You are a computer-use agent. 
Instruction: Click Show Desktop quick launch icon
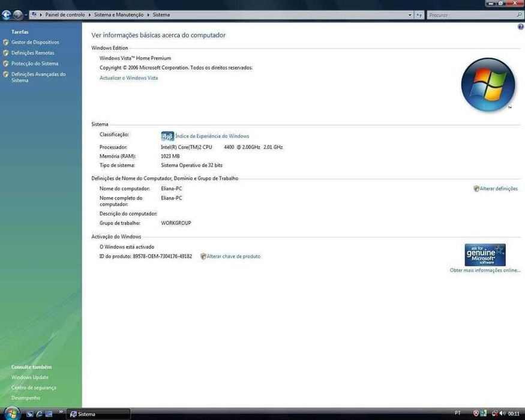click(x=29, y=414)
